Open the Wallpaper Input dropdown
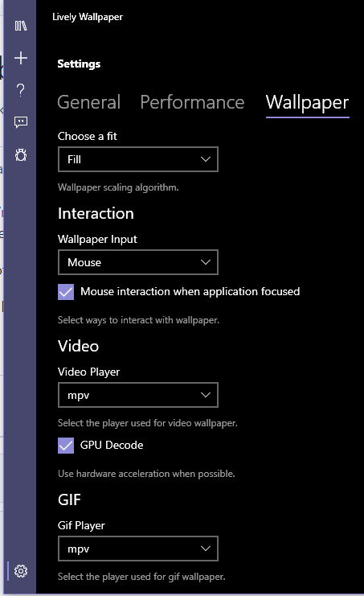This screenshot has width=364, height=596. (x=138, y=262)
